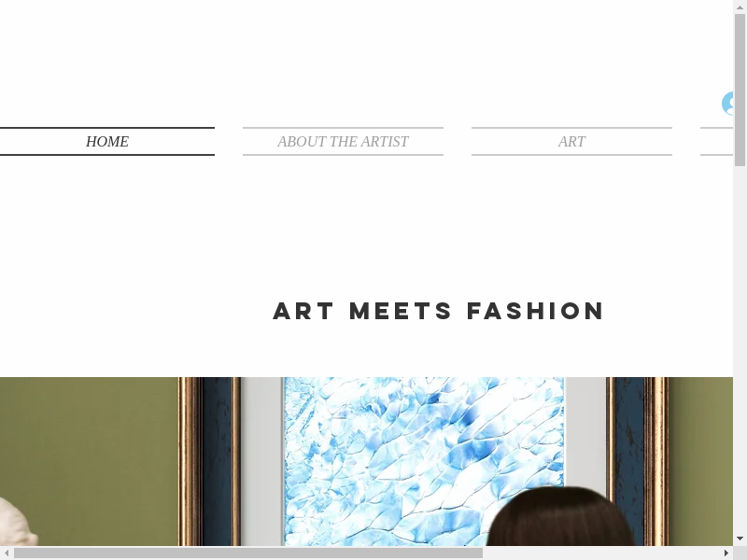Click the white sculpture at left edge
This screenshot has width=747, height=560.
18,523
